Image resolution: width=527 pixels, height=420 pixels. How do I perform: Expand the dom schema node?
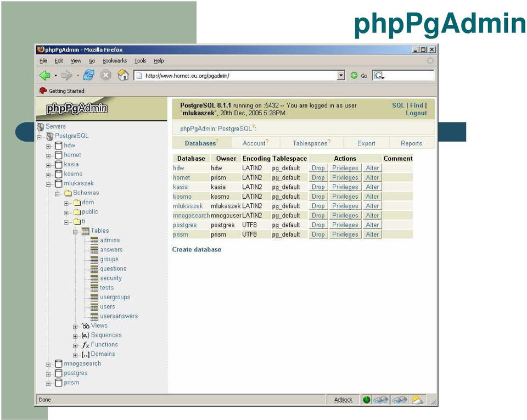tap(66, 203)
